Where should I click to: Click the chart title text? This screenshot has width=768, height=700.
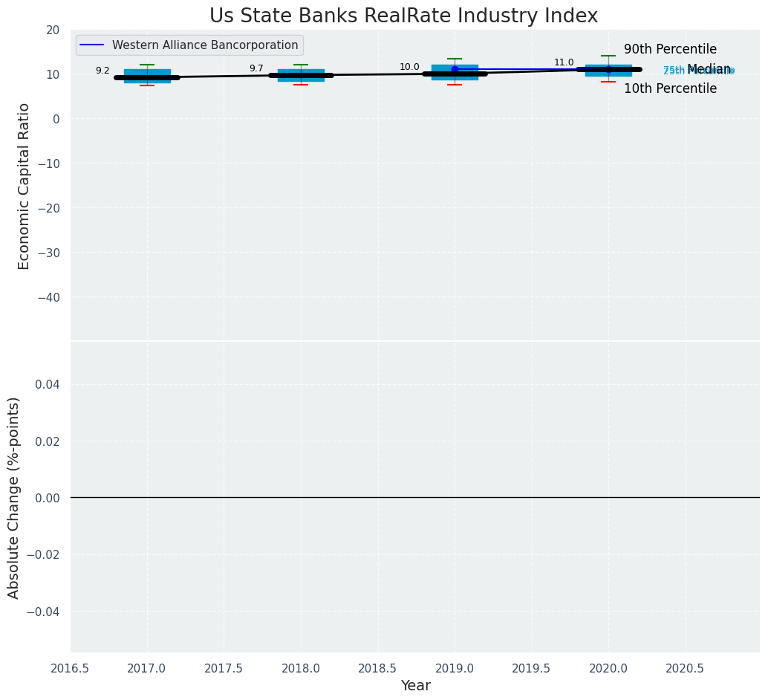coord(403,16)
